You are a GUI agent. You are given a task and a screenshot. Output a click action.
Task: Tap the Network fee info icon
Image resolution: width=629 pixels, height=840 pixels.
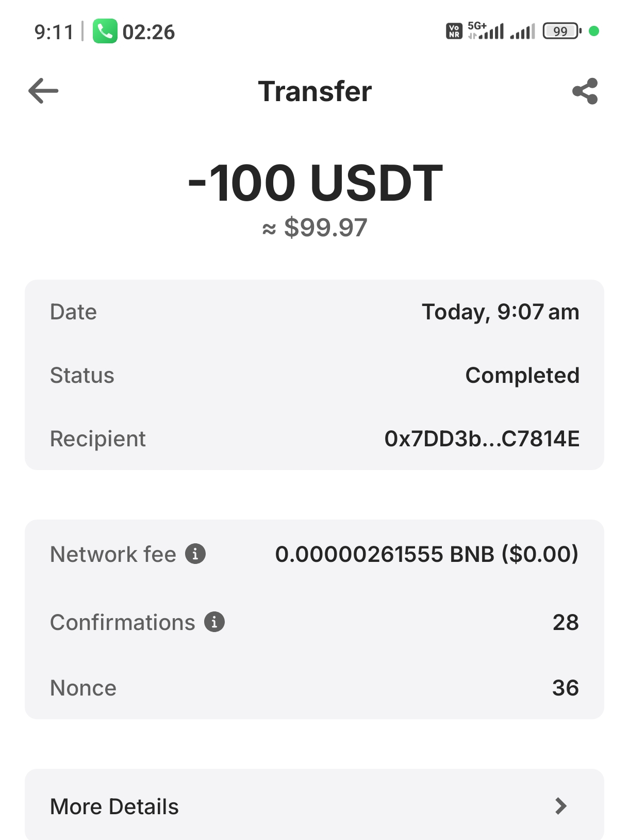point(195,554)
